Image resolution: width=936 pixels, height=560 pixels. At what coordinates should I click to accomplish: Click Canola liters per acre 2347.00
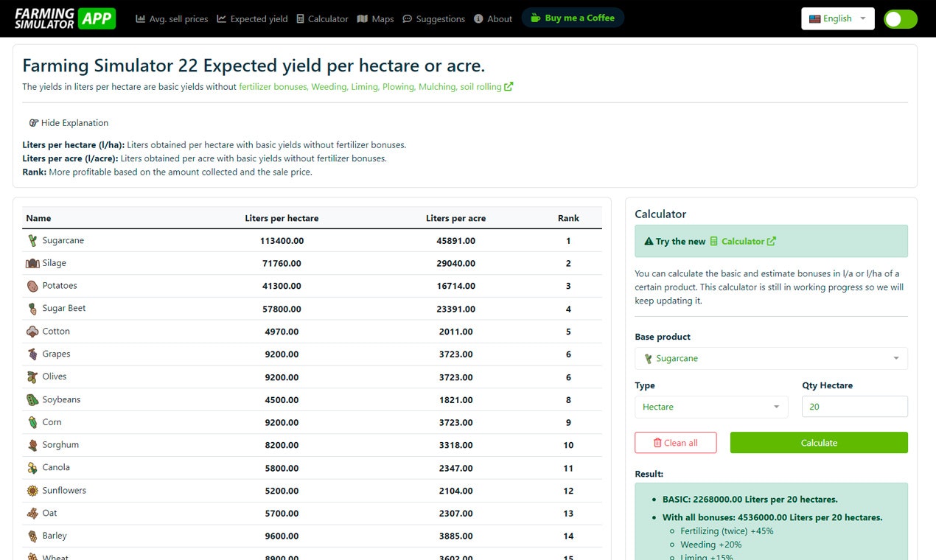[455, 468]
